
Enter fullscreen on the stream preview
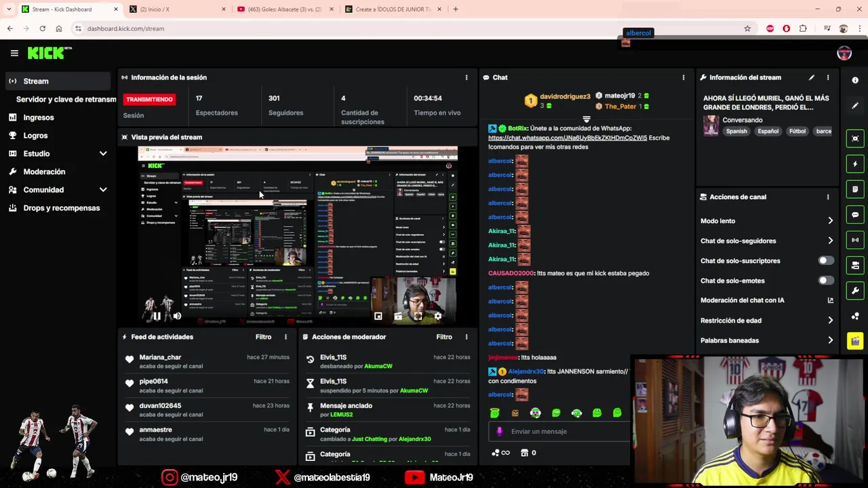(418, 316)
